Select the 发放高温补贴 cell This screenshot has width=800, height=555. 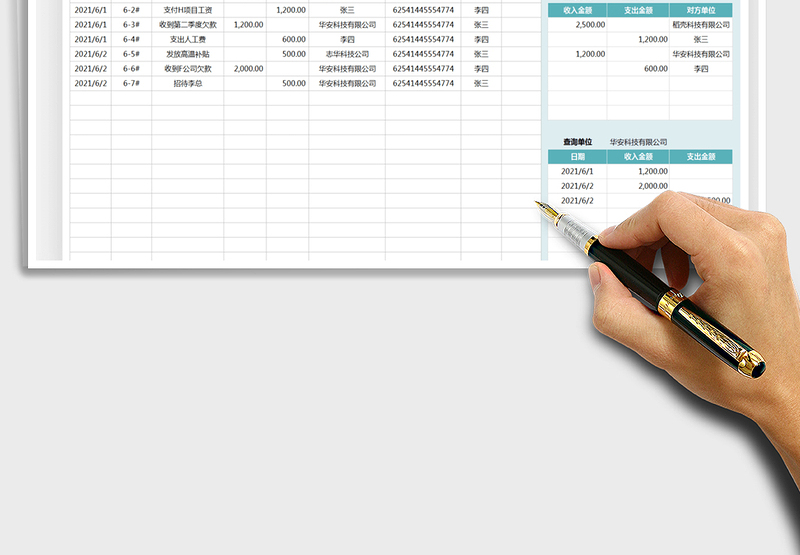188,54
